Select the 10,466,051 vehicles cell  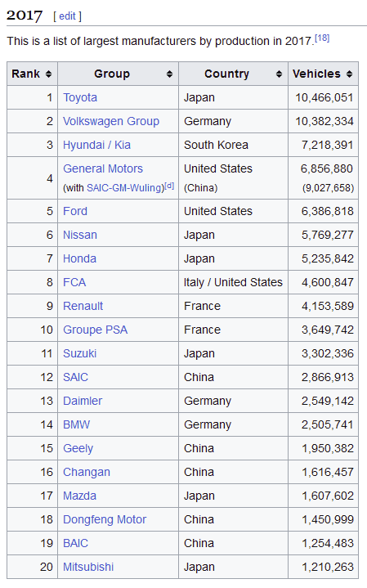click(324, 97)
